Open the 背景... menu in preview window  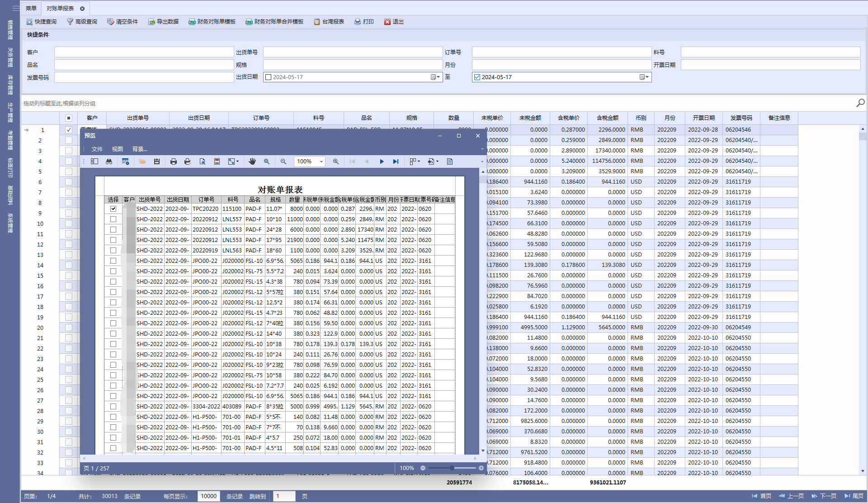pos(140,149)
